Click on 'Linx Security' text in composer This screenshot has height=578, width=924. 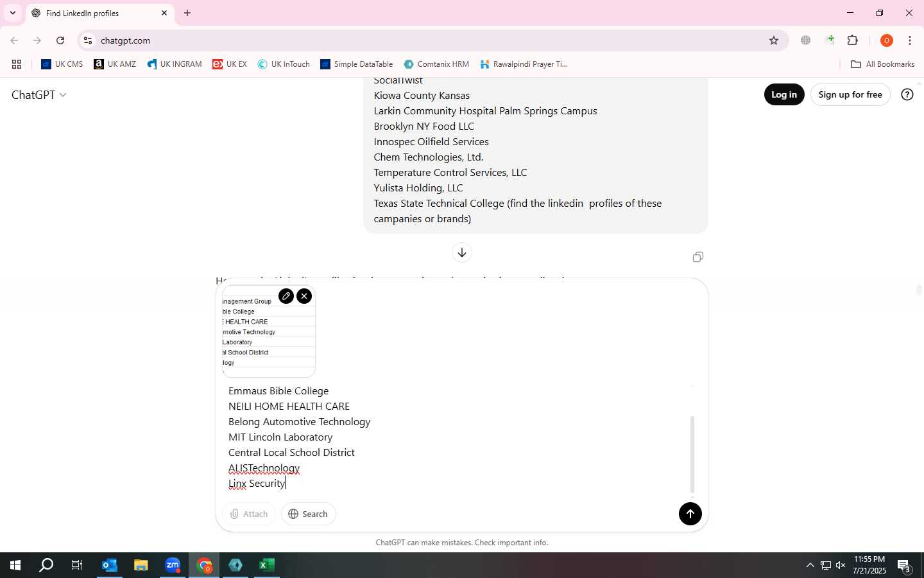coord(257,484)
